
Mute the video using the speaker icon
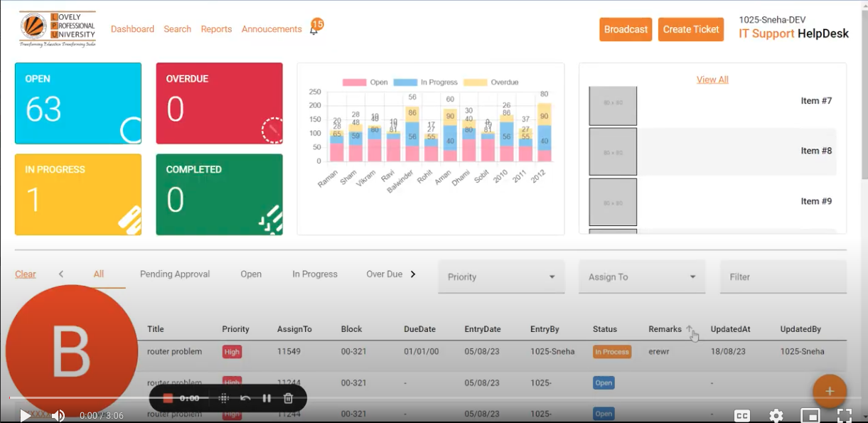point(58,416)
